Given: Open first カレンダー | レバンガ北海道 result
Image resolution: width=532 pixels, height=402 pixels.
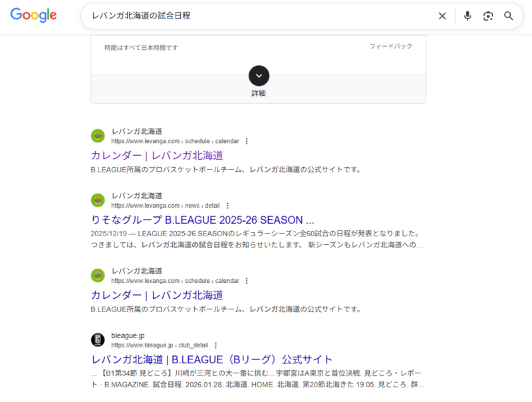Looking at the screenshot, I should tap(157, 155).
